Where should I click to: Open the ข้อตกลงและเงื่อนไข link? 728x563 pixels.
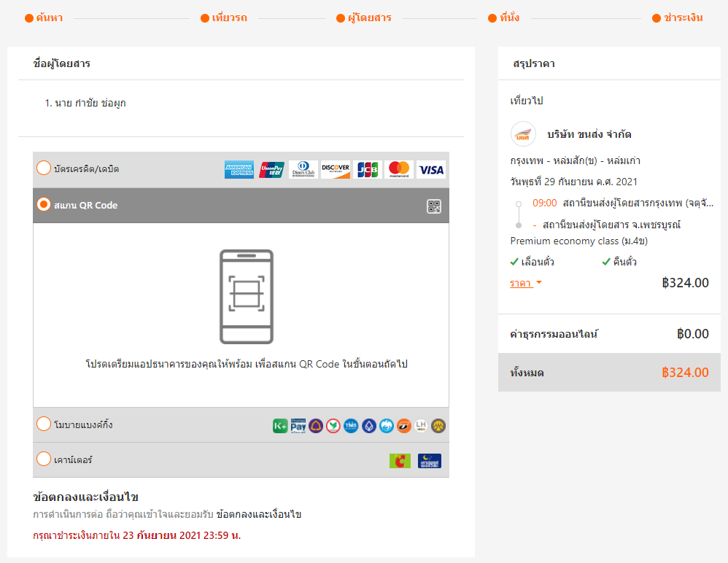click(x=259, y=514)
